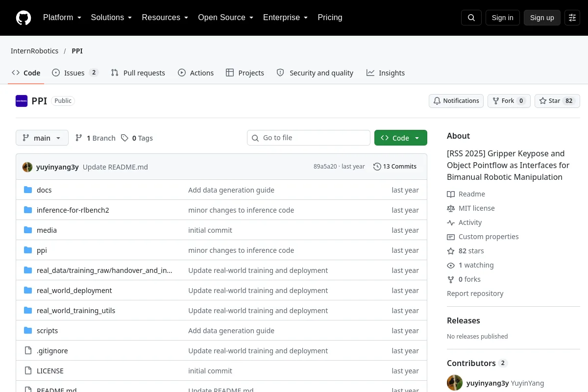Viewport: 588px width, 392px height.
Task: Star the repository with Star button
Action: tap(557, 101)
